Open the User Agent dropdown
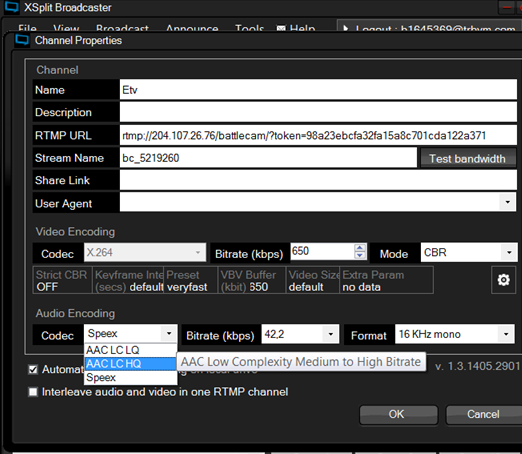The width and height of the screenshot is (522, 454). (x=507, y=202)
